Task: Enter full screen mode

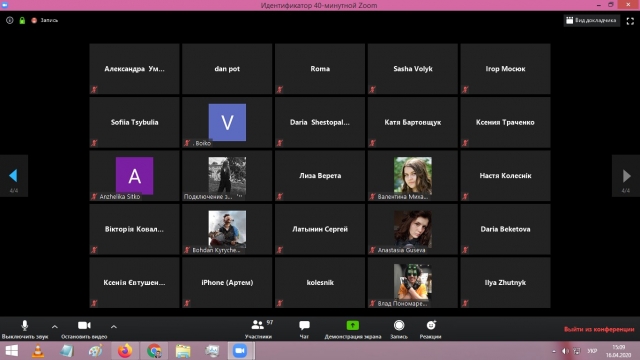Action: [x=630, y=20]
